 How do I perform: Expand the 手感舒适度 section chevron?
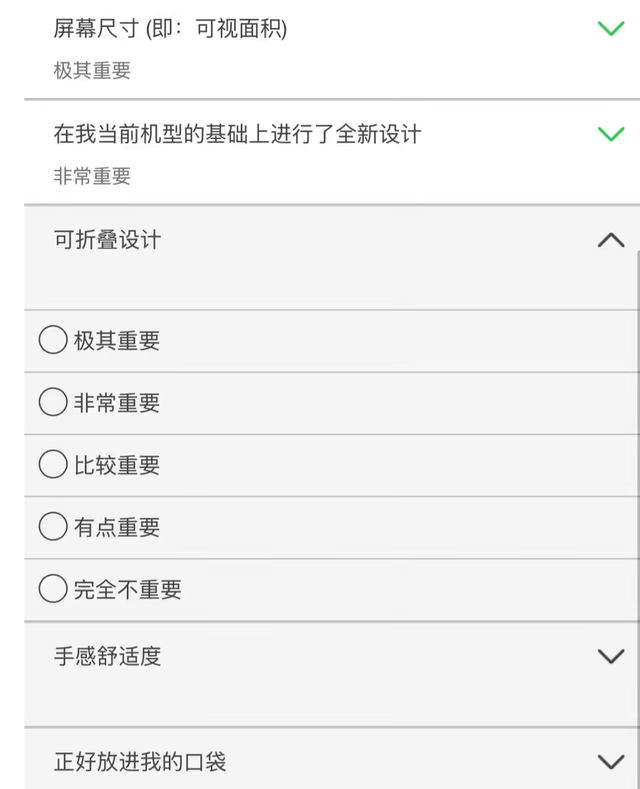click(x=610, y=656)
